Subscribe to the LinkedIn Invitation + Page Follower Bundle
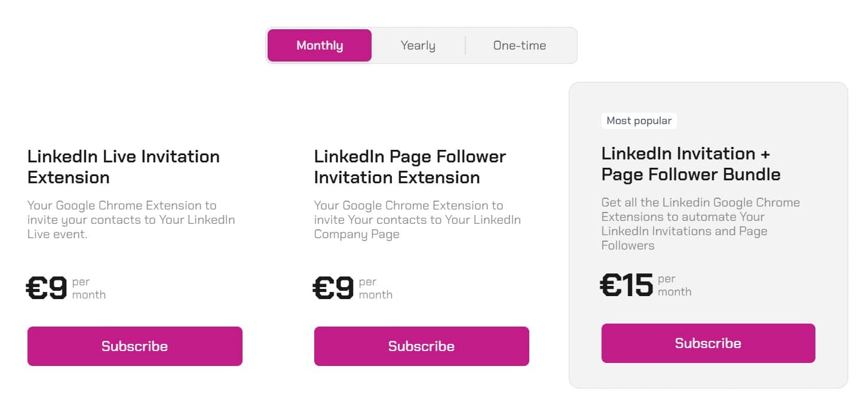Screen dimensions: 868x400 tap(708, 343)
